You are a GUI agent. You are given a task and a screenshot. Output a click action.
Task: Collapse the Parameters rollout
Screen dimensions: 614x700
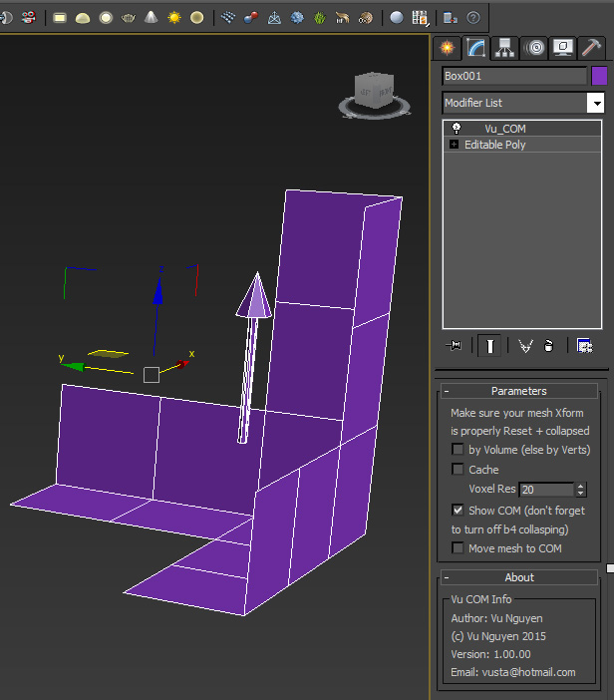pos(518,391)
